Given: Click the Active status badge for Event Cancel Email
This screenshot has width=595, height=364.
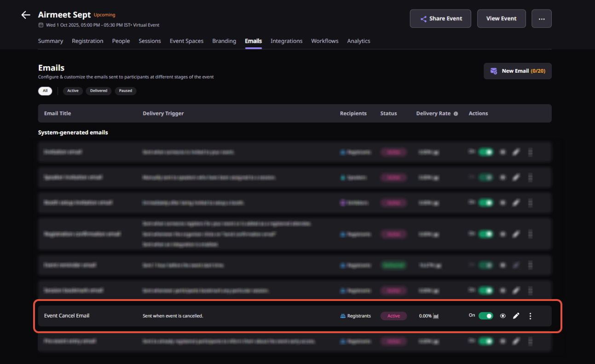Looking at the screenshot, I should point(393,316).
